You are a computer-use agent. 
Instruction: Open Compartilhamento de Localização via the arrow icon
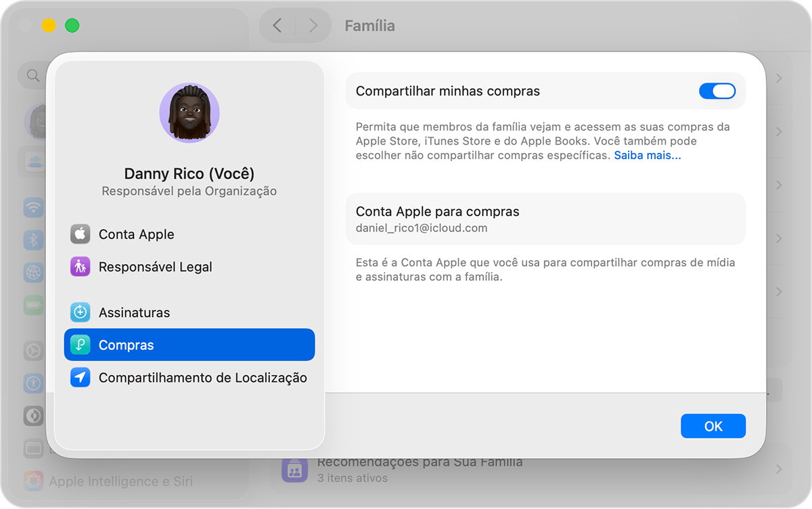click(x=80, y=378)
